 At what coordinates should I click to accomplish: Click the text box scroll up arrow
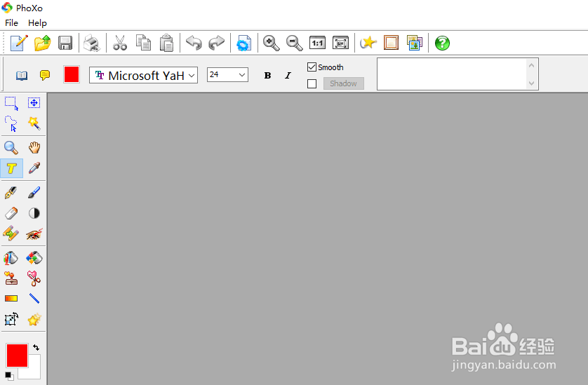tap(531, 65)
